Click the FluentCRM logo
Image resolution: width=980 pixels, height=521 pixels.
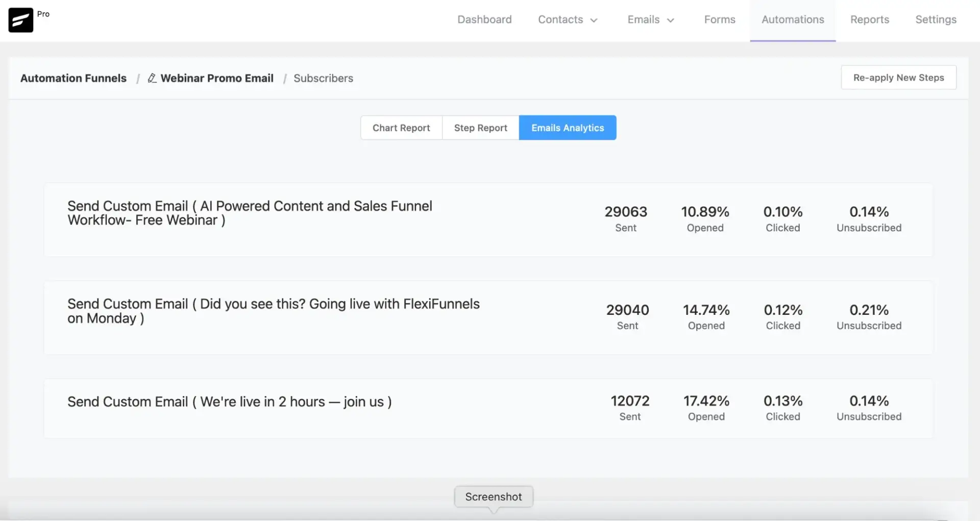pos(20,20)
